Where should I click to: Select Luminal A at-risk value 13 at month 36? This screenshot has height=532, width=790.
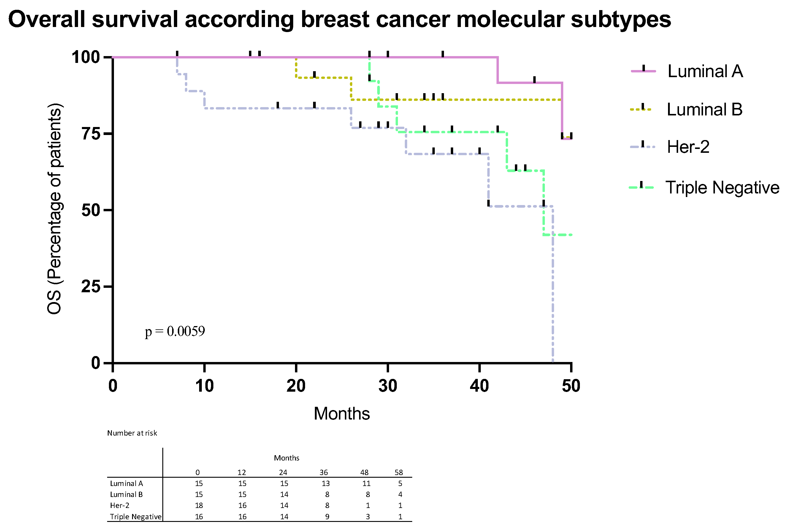click(x=326, y=483)
